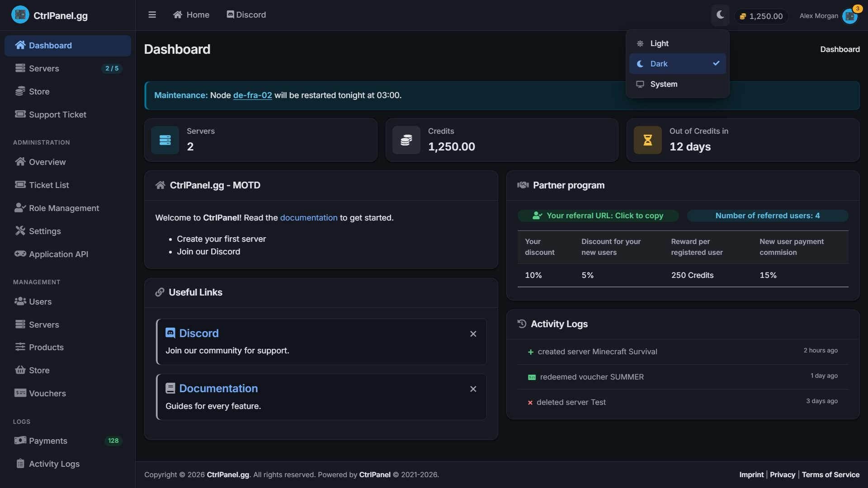
Task: Click the 'redeemed voucher SUMMER' log entry
Action: point(683,377)
